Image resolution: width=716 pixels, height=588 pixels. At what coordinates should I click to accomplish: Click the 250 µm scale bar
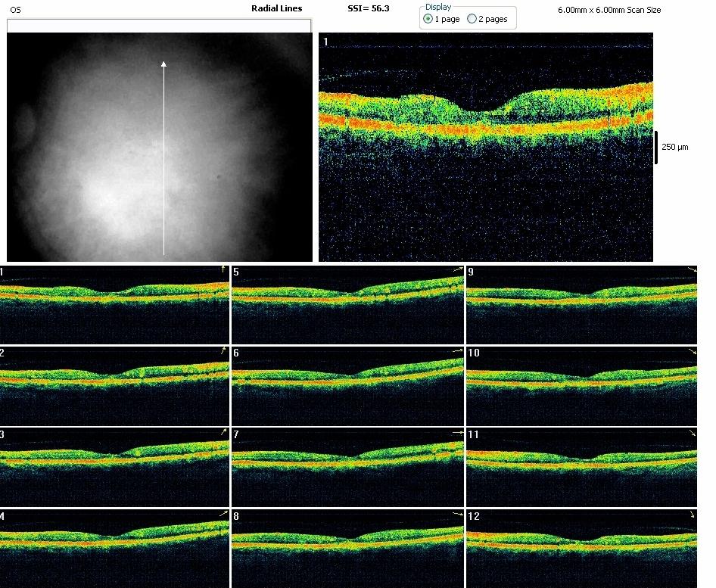pos(656,147)
